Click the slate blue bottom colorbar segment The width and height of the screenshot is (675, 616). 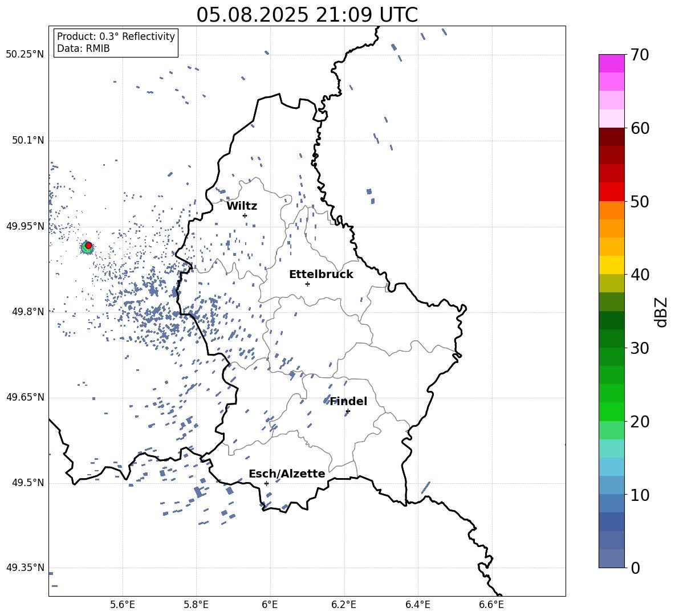(611, 558)
